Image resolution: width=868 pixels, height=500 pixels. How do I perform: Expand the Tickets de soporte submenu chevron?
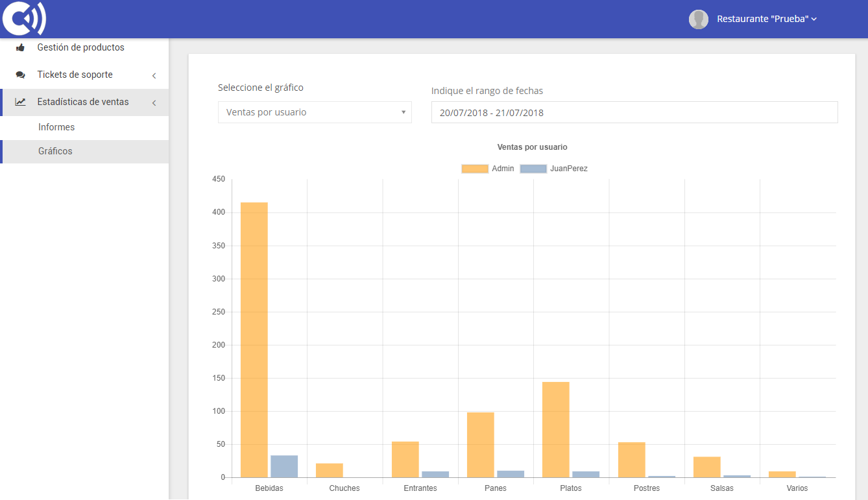coord(154,75)
